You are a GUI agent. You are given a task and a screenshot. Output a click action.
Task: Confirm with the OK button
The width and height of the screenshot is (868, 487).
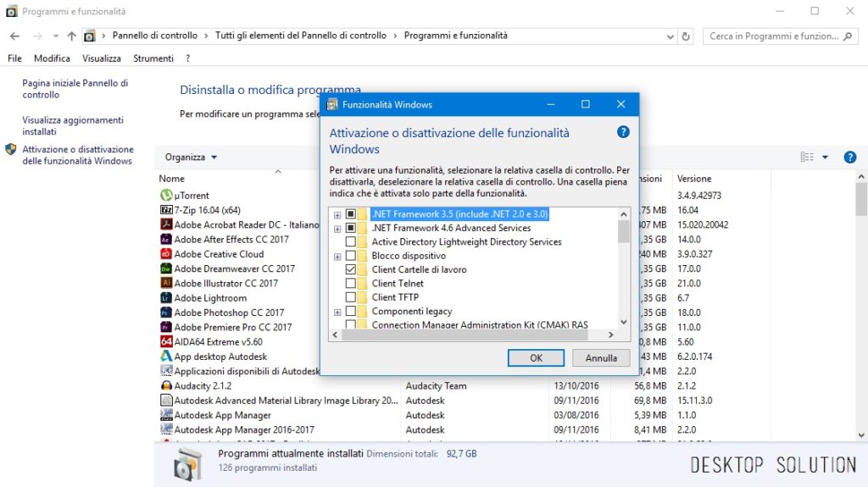pyautogui.click(x=536, y=358)
